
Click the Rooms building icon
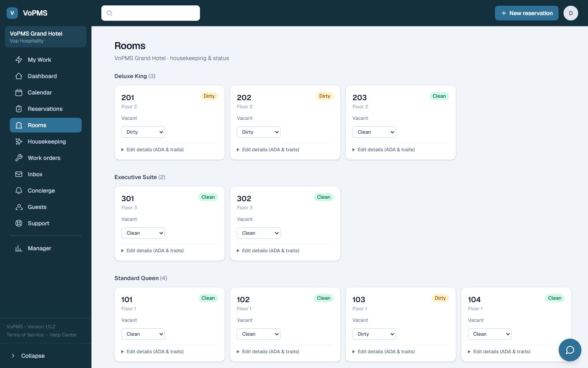tap(19, 125)
